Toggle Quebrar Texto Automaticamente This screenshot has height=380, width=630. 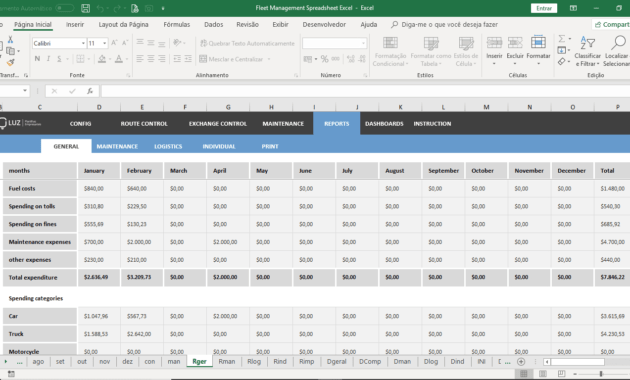pyautogui.click(x=247, y=43)
